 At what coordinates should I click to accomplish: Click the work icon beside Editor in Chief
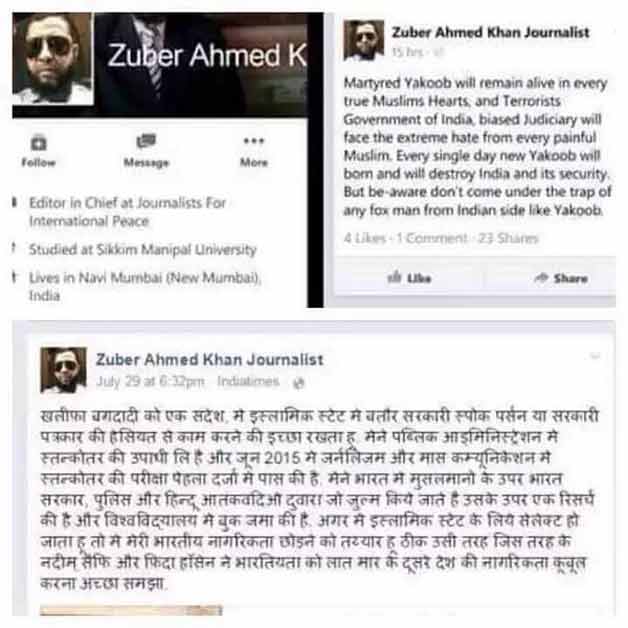(14, 202)
